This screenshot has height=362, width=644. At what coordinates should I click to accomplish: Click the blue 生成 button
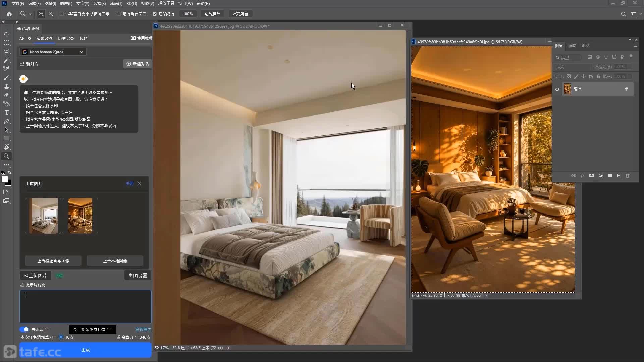[86, 350]
